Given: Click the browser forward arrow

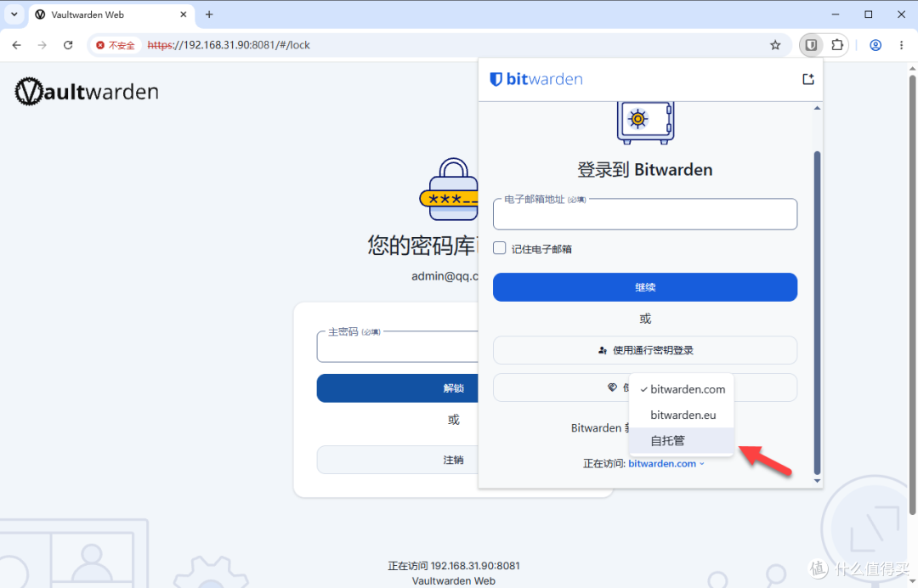Looking at the screenshot, I should (x=42, y=45).
